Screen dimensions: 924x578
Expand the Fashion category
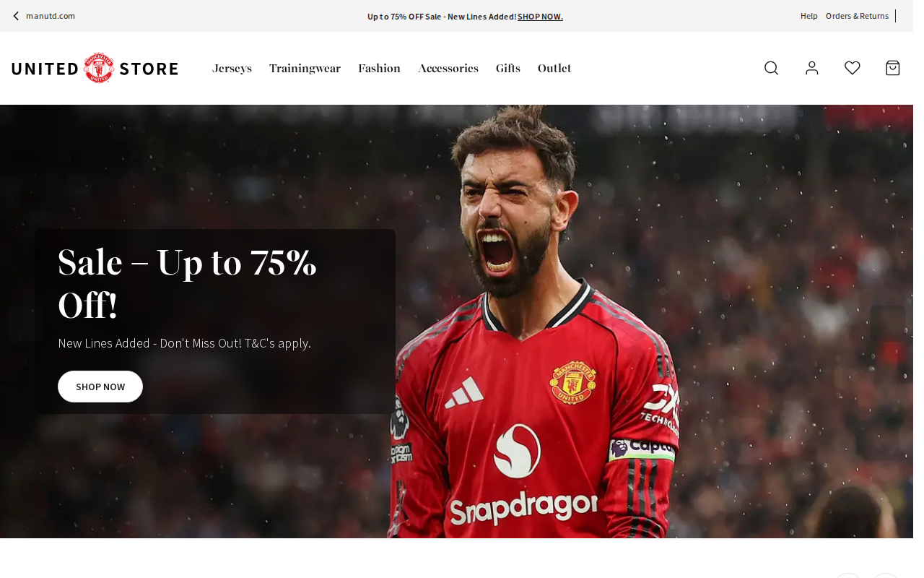379,69
